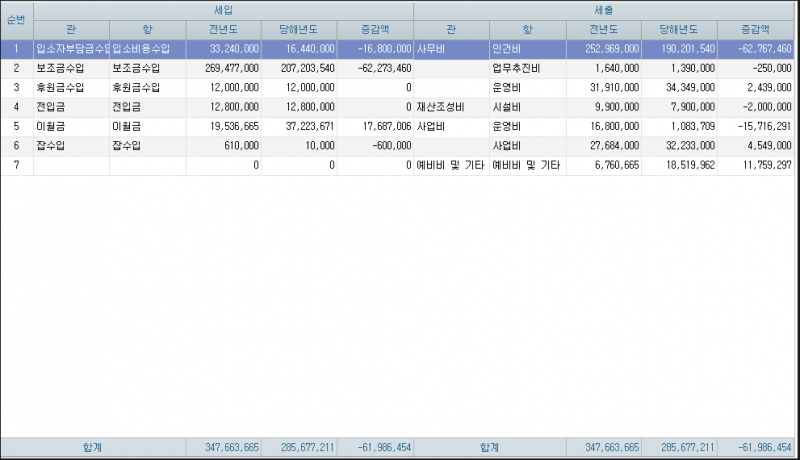
Task: Click the 11,759,297 value
Action: (767, 165)
